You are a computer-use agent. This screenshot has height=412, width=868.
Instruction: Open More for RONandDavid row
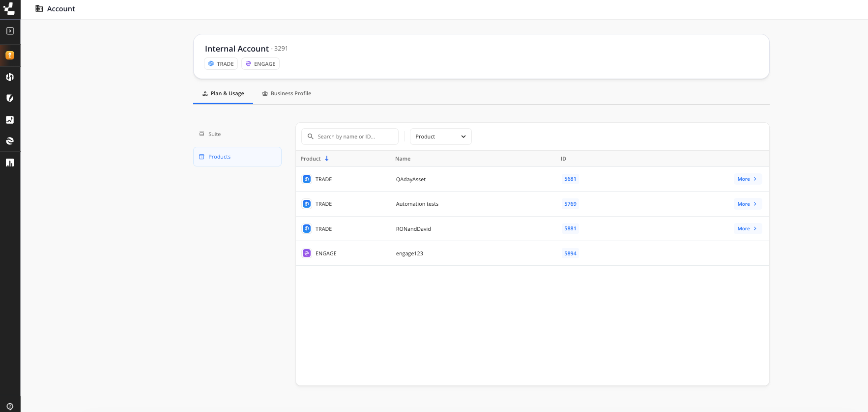click(x=748, y=228)
